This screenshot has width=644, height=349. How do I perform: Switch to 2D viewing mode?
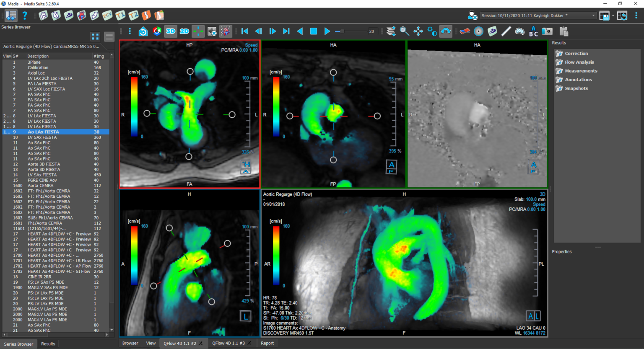click(184, 31)
